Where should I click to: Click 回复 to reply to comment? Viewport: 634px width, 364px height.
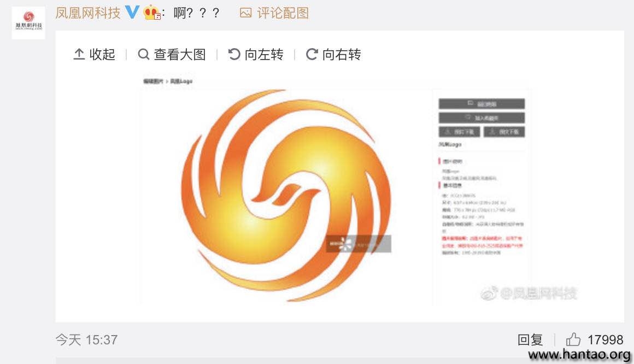[530, 340]
